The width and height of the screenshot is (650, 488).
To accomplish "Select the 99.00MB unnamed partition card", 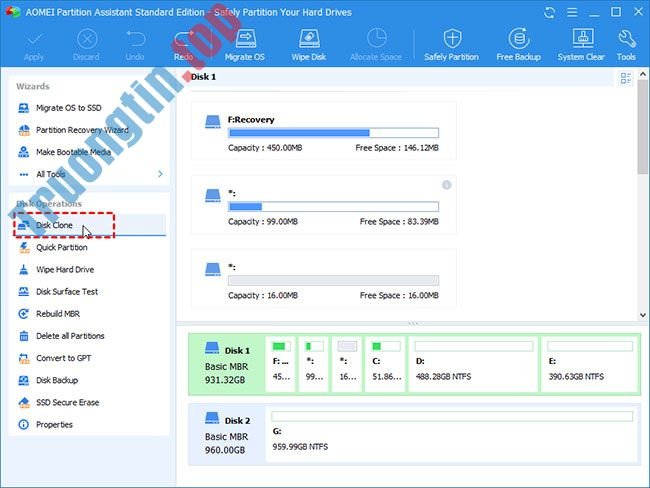I will coord(324,204).
